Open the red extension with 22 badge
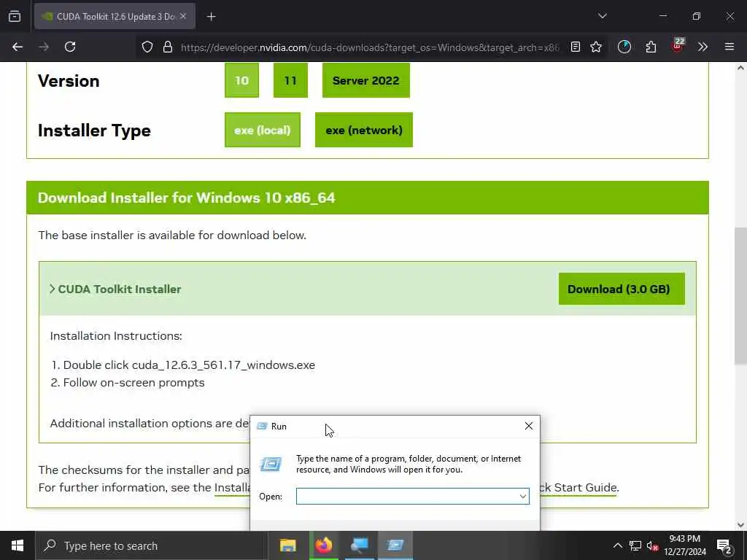Viewport: 747px width, 560px height. [678, 45]
